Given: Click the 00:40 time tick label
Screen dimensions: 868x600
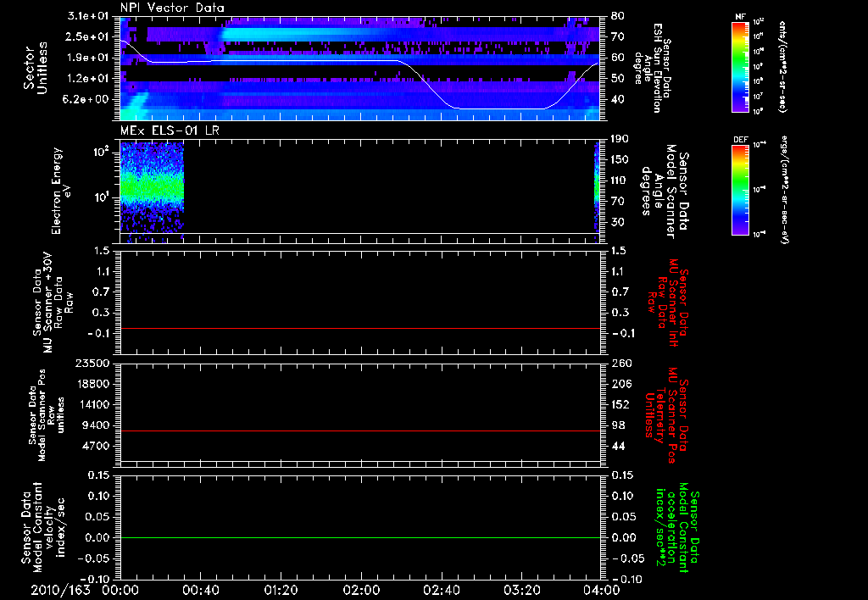Looking at the screenshot, I should coord(200,590).
